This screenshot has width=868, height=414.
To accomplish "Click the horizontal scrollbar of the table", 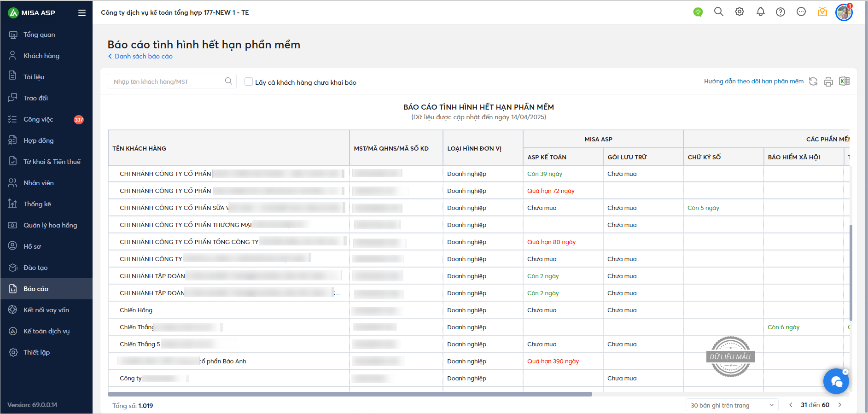I will click(x=350, y=394).
